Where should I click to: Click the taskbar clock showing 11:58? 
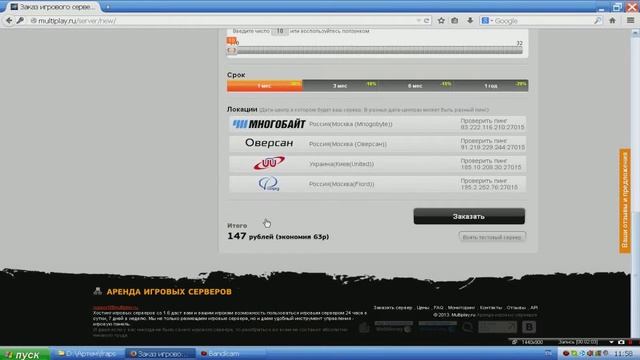(x=623, y=353)
